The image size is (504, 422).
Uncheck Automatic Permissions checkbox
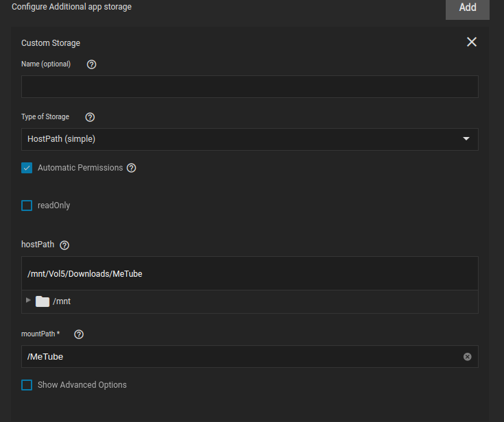(27, 168)
